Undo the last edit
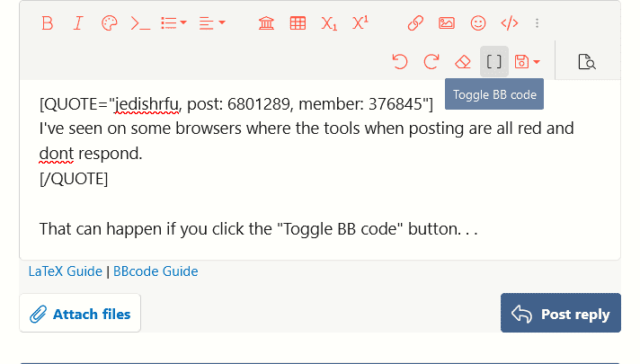The height and width of the screenshot is (364, 640). coord(400,62)
